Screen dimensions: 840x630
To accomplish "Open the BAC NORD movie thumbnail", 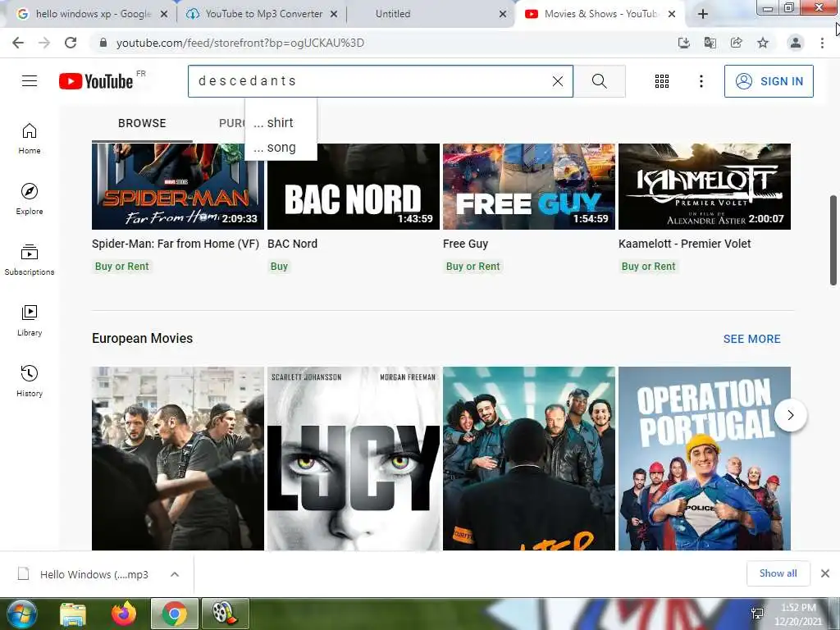I will tap(353, 186).
